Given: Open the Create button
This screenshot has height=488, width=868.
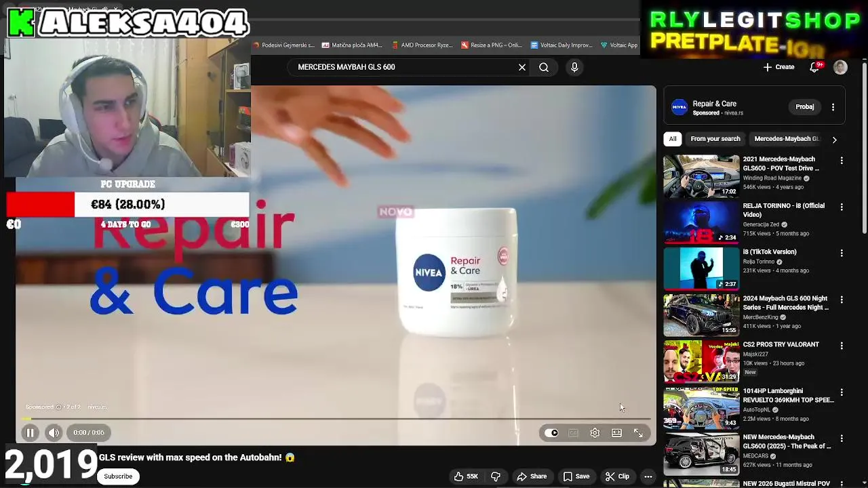Looking at the screenshot, I should 778,67.
